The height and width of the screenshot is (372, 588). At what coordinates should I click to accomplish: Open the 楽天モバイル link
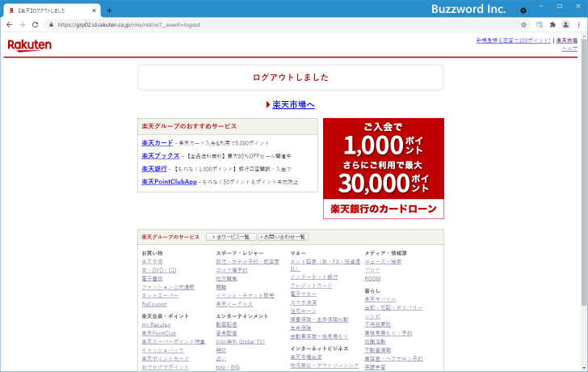[x=380, y=299]
